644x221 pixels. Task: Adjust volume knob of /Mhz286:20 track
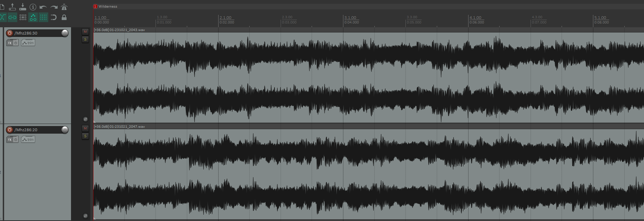65,129
